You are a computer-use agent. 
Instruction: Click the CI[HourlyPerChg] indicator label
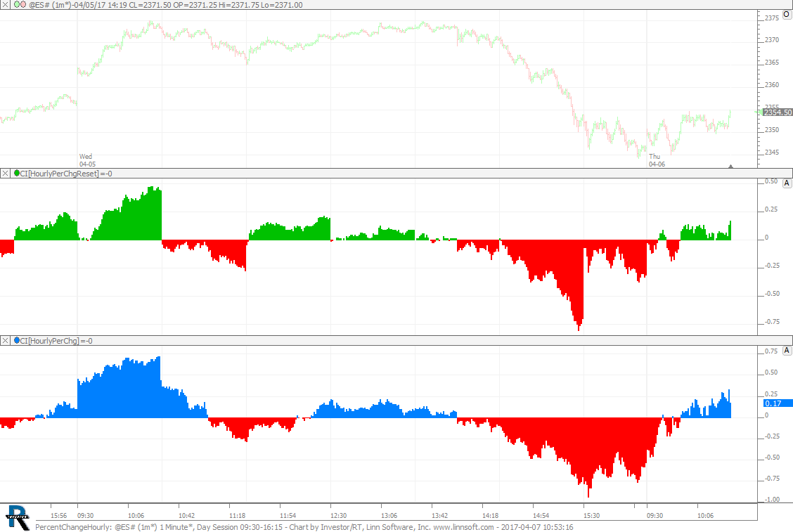pos(49,340)
